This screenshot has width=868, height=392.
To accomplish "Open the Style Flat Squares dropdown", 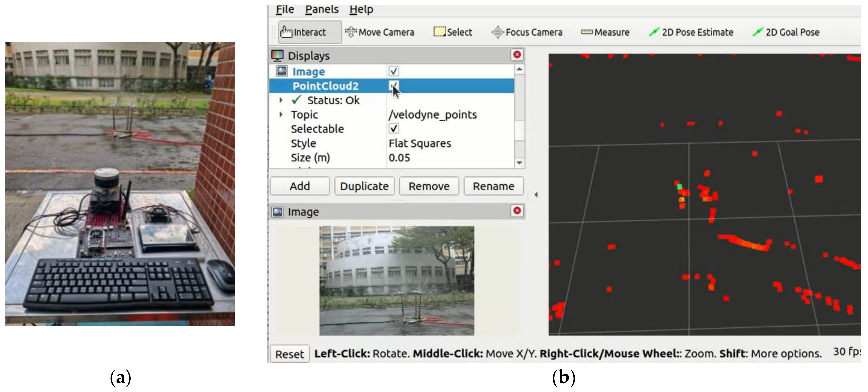I will pos(420,144).
